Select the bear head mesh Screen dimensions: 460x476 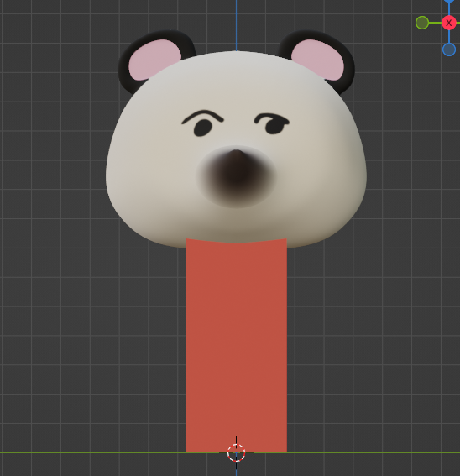point(236,149)
